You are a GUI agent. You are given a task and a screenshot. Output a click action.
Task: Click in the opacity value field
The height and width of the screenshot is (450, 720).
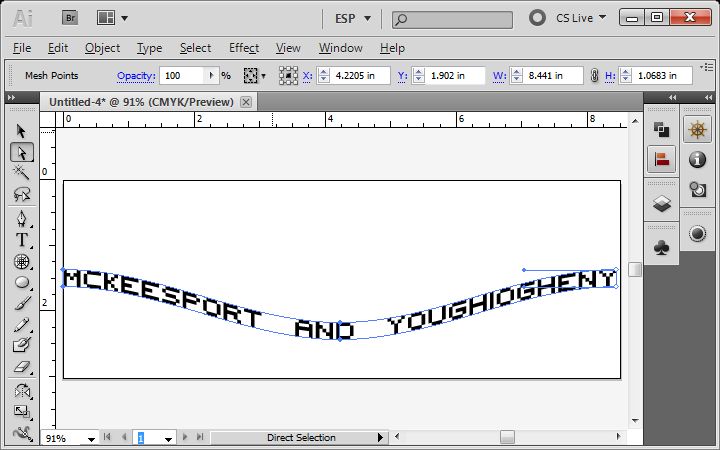coord(181,76)
